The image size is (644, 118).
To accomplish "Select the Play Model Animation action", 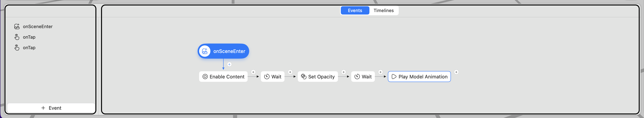I will (419, 77).
